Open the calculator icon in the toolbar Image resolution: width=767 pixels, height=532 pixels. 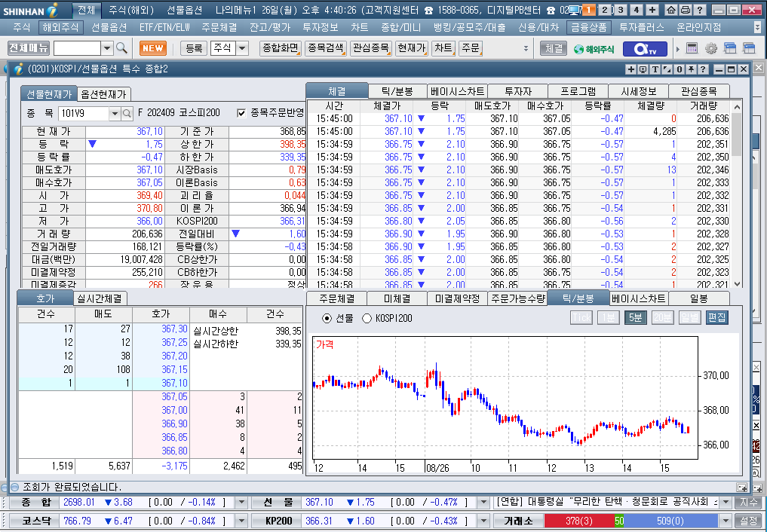pos(692,48)
